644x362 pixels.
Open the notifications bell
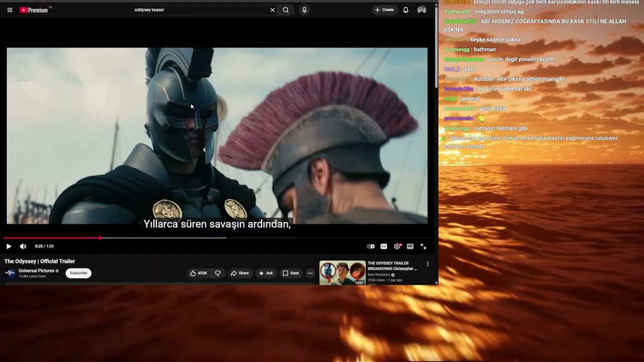(406, 10)
